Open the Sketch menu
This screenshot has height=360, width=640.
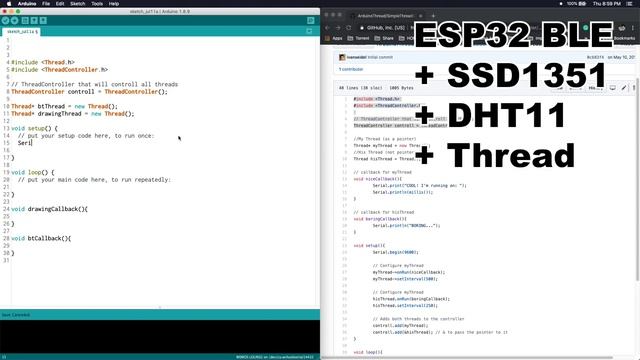pyautogui.click(x=78, y=4)
